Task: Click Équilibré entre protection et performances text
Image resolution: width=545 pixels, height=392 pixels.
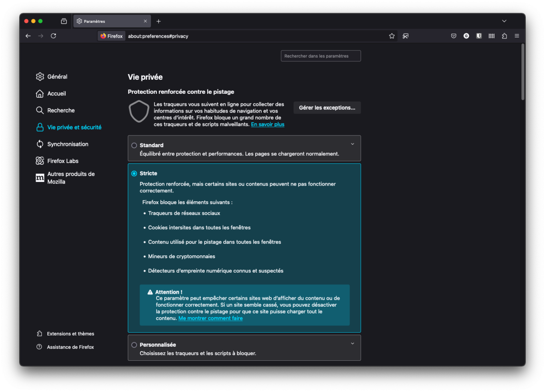Action: (239, 154)
